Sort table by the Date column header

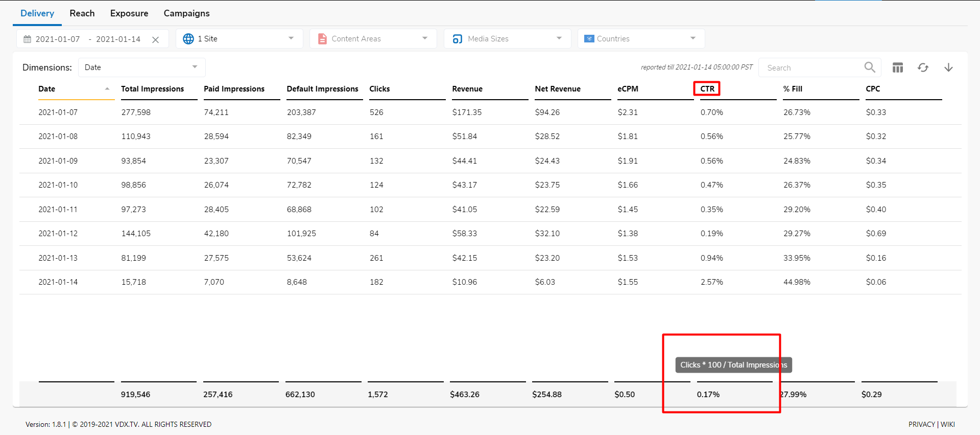47,89
